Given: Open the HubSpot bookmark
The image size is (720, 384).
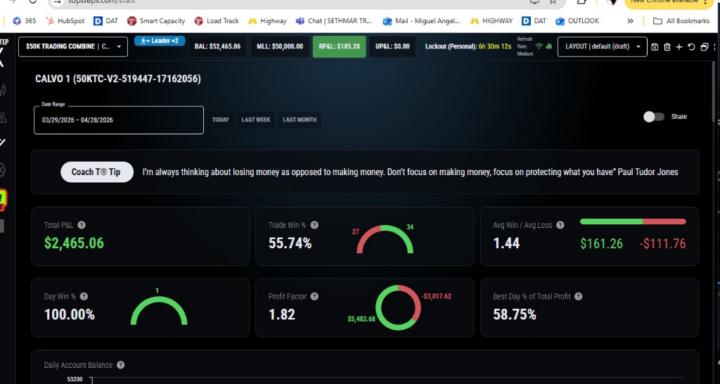Looking at the screenshot, I should (x=66, y=21).
